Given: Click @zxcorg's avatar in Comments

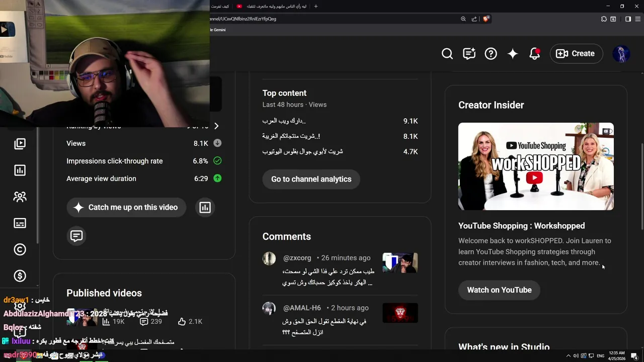Looking at the screenshot, I should click(x=269, y=258).
